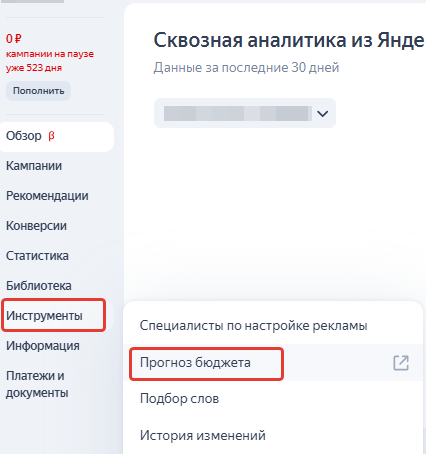The width and height of the screenshot is (426, 454).
Task: Open Информация in the sidebar
Action: point(43,346)
